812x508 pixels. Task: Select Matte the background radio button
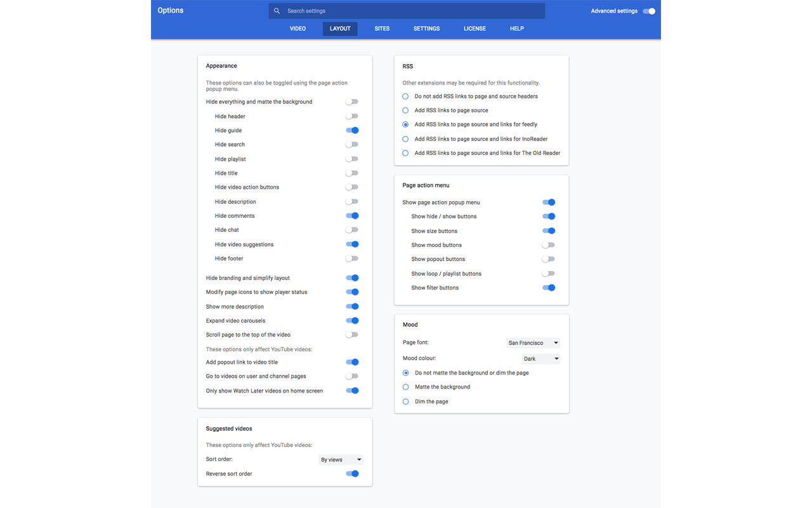[405, 387]
